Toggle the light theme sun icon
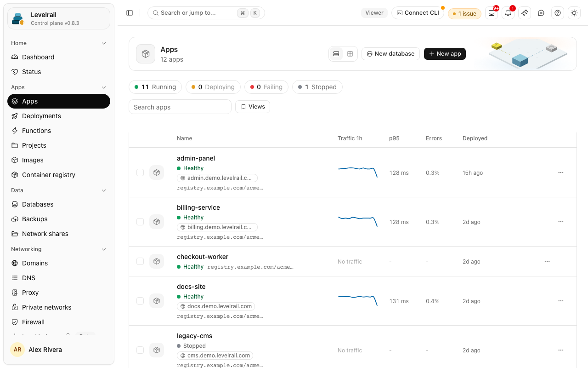 [574, 13]
